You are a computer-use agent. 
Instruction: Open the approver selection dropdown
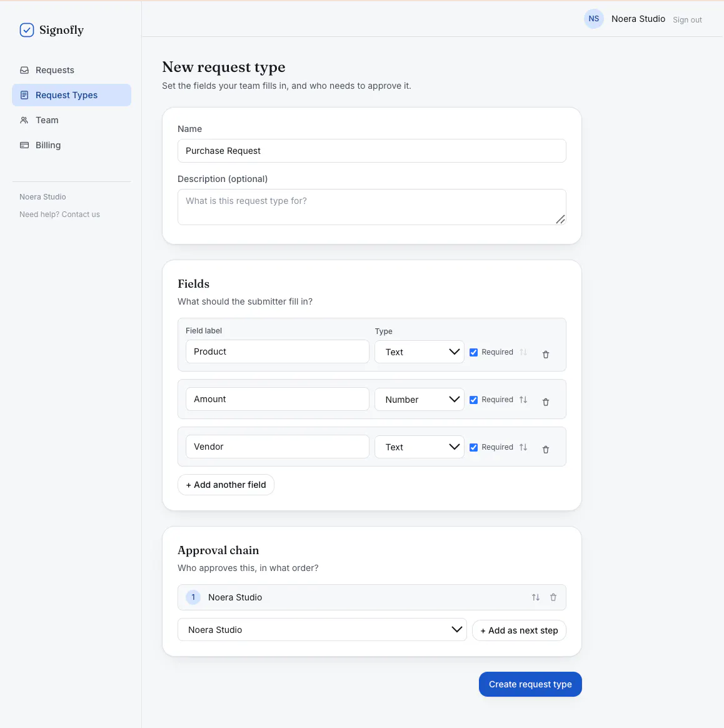point(322,630)
